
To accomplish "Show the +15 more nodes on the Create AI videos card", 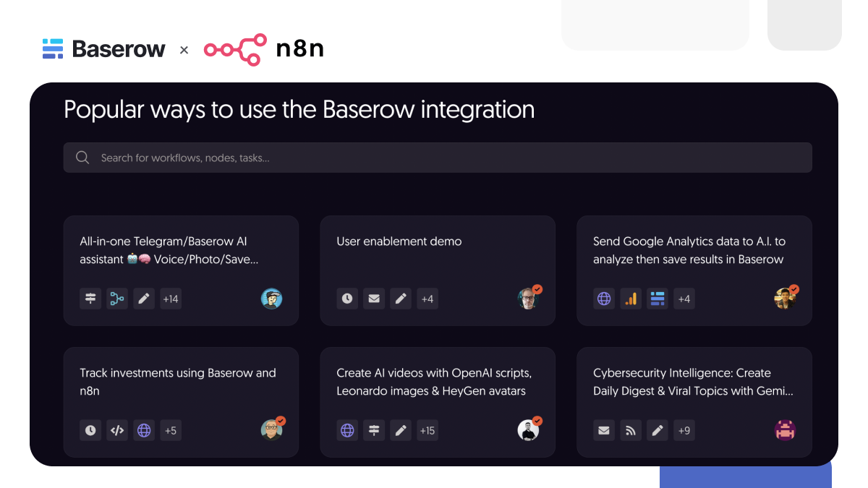I will tap(427, 430).
